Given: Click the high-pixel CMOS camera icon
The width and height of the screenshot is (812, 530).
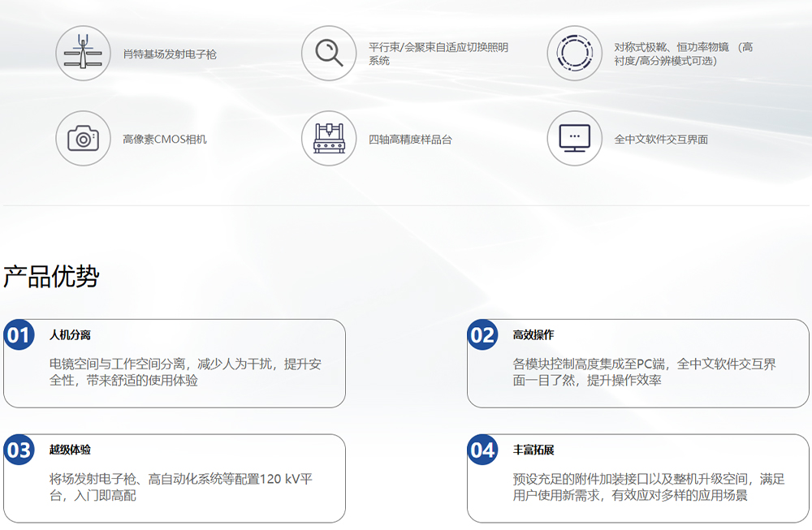Looking at the screenshot, I should (x=83, y=139).
